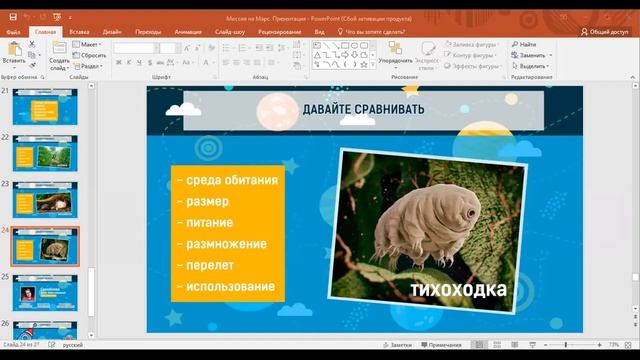Select the star shape in the shapes gallery
This screenshot has height=360, width=640.
click(x=364, y=64)
